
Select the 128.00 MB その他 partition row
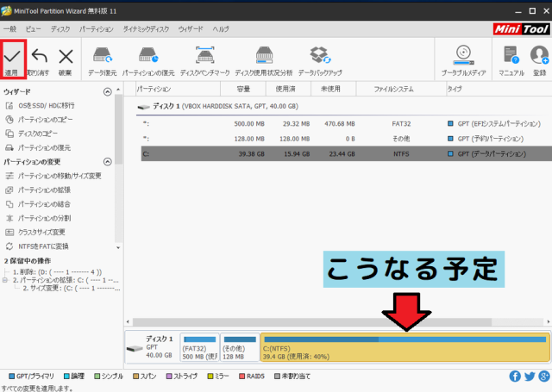[x=347, y=139]
